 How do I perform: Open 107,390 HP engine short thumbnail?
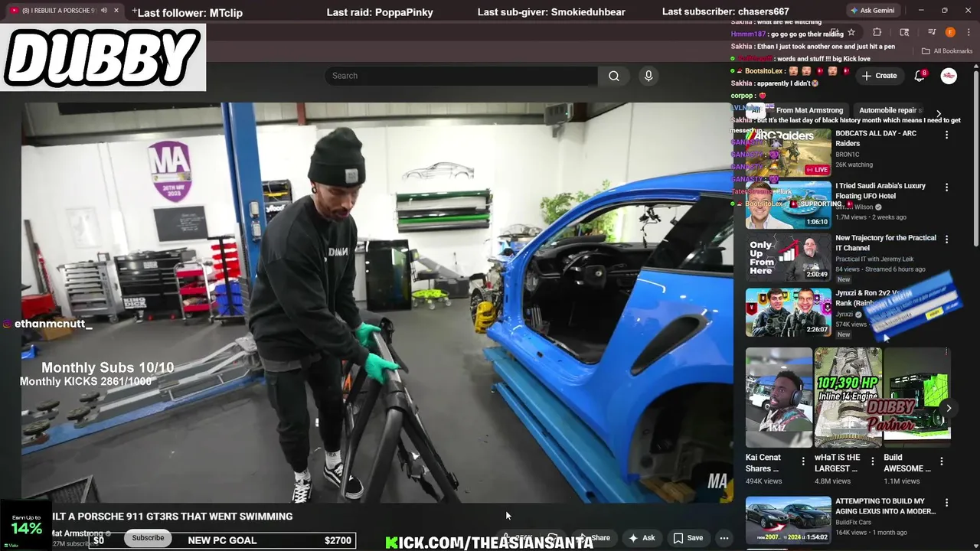click(x=848, y=397)
